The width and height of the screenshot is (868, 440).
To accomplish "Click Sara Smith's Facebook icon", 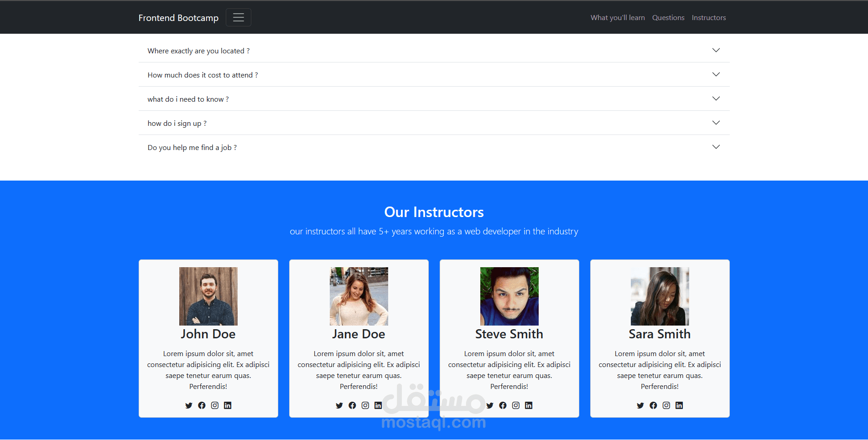I will pos(653,405).
